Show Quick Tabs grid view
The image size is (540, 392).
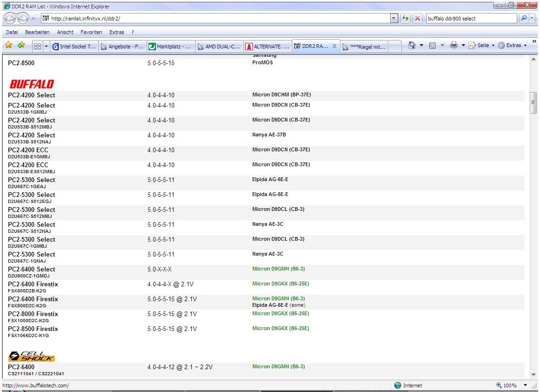click(x=38, y=46)
